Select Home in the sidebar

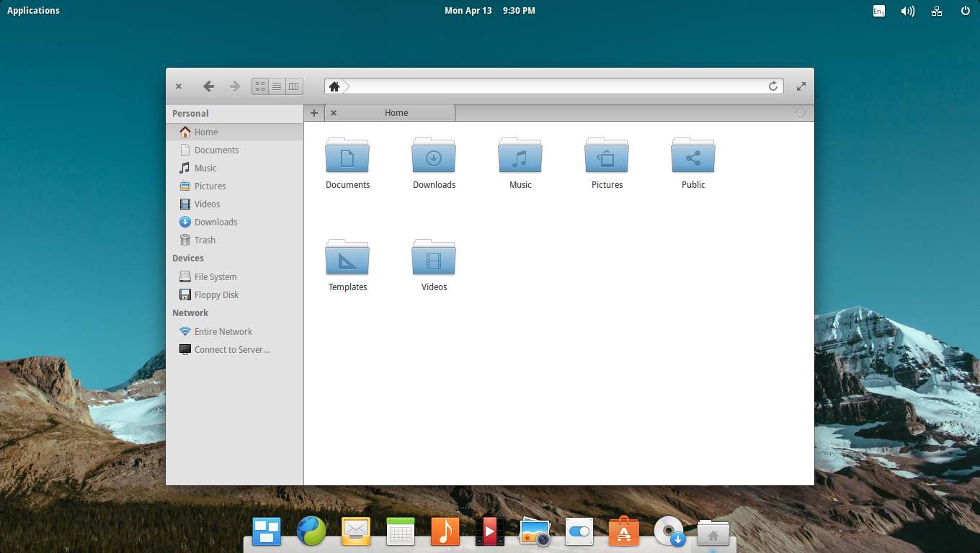tap(234, 132)
